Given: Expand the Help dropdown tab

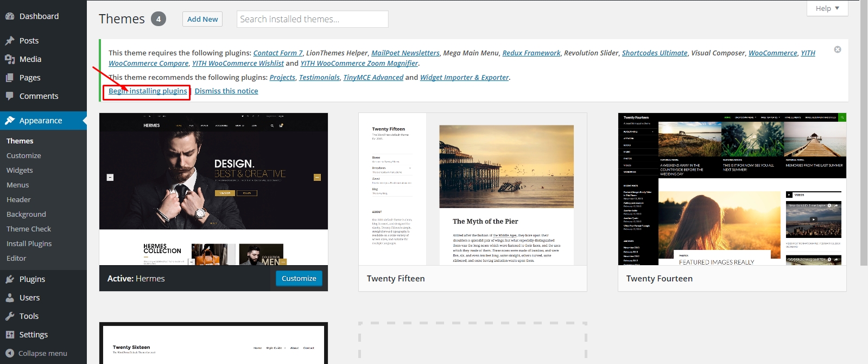Looking at the screenshot, I should (827, 8).
